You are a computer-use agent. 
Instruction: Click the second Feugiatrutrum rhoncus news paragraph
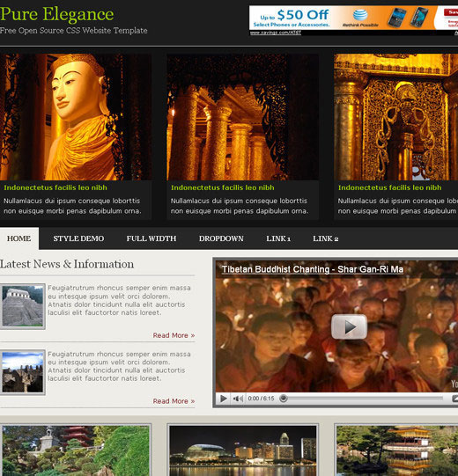(119, 366)
